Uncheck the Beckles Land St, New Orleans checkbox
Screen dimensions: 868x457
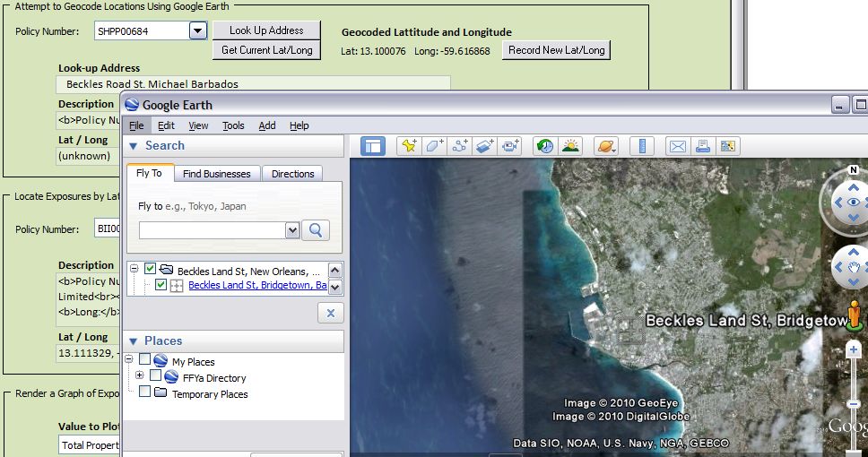click(150, 269)
